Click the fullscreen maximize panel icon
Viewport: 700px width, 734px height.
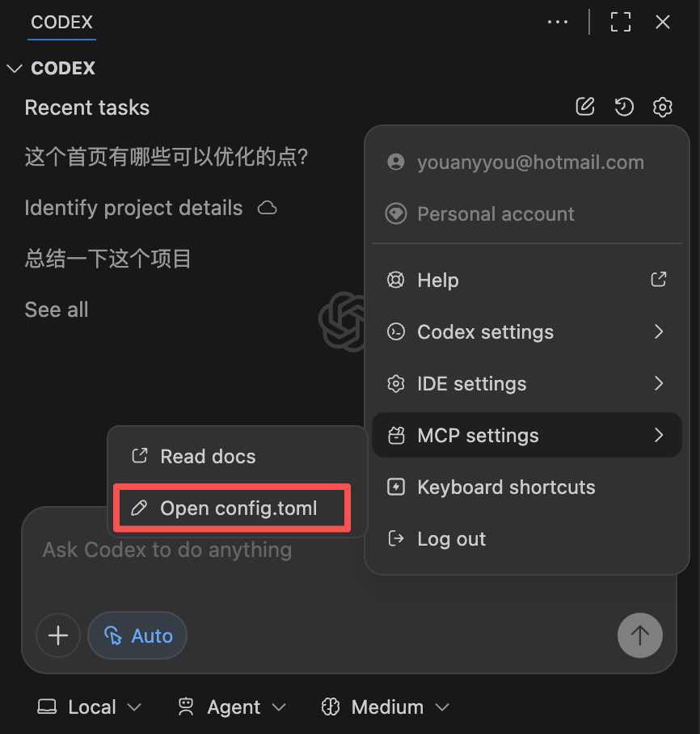pyautogui.click(x=621, y=22)
